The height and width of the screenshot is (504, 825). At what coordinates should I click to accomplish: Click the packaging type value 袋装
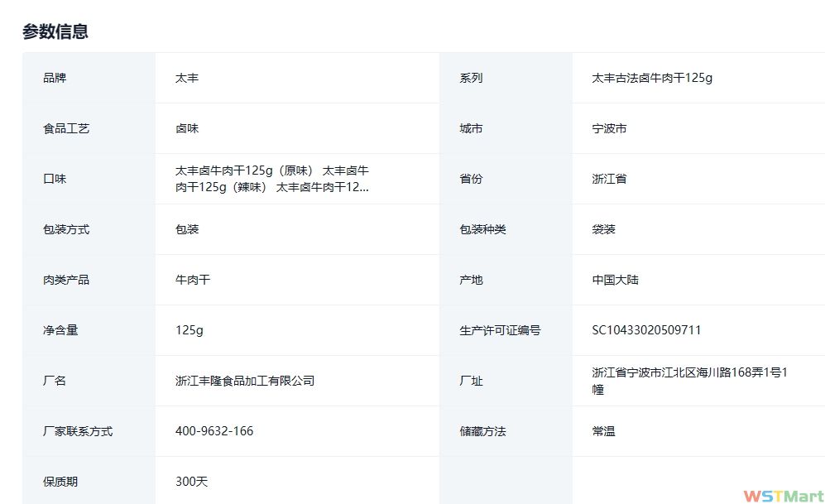tap(603, 229)
